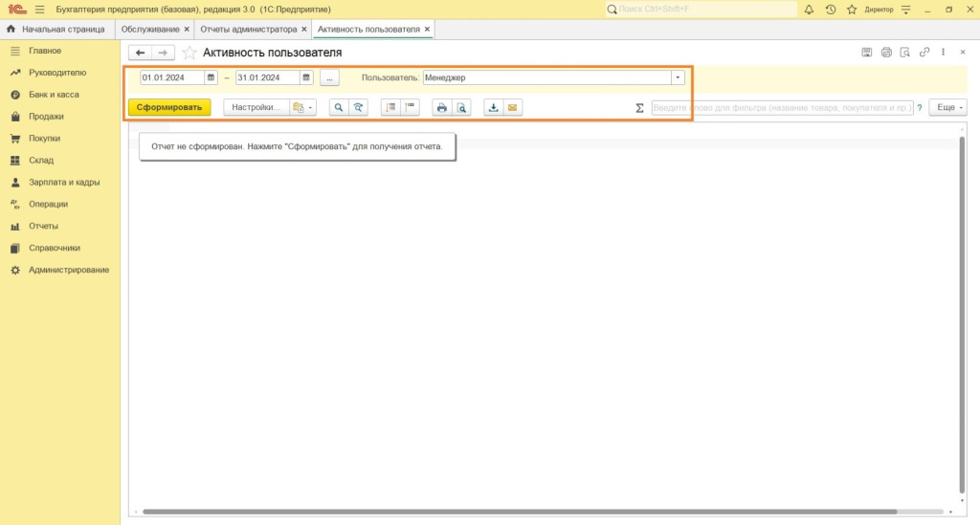The height and width of the screenshot is (525, 980).
Task: Open the Еще dropdown menu
Action: (x=949, y=108)
